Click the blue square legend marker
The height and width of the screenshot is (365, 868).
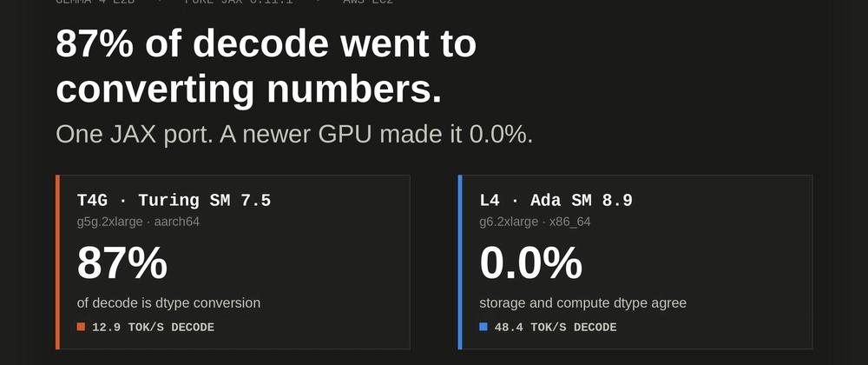pyautogui.click(x=483, y=327)
